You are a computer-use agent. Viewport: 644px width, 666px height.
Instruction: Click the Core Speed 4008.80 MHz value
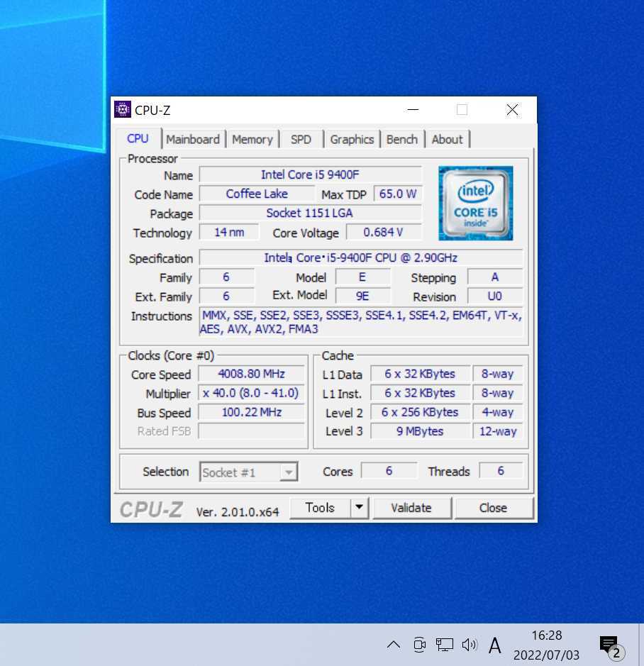coord(252,374)
